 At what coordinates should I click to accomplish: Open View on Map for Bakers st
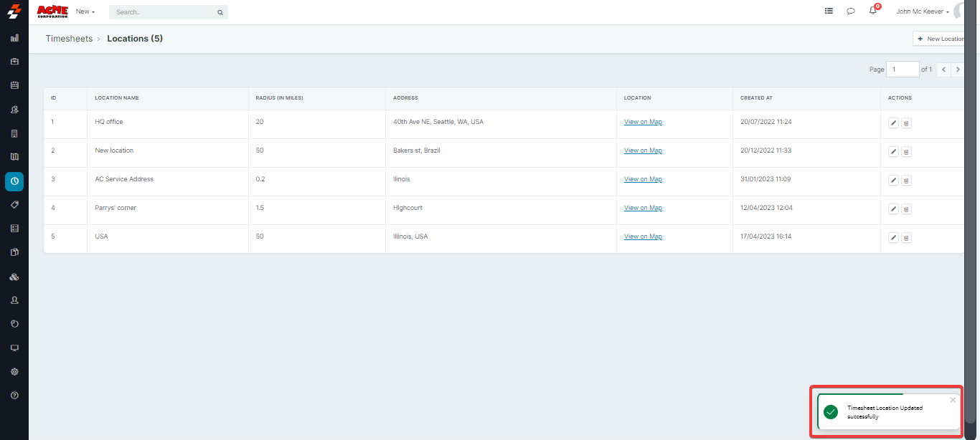pos(643,150)
